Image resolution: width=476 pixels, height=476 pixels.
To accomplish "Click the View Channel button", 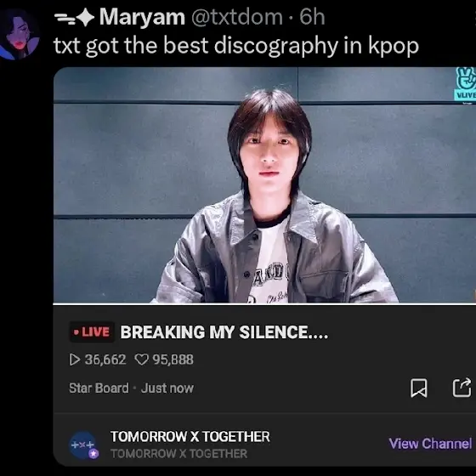I will [x=430, y=444].
